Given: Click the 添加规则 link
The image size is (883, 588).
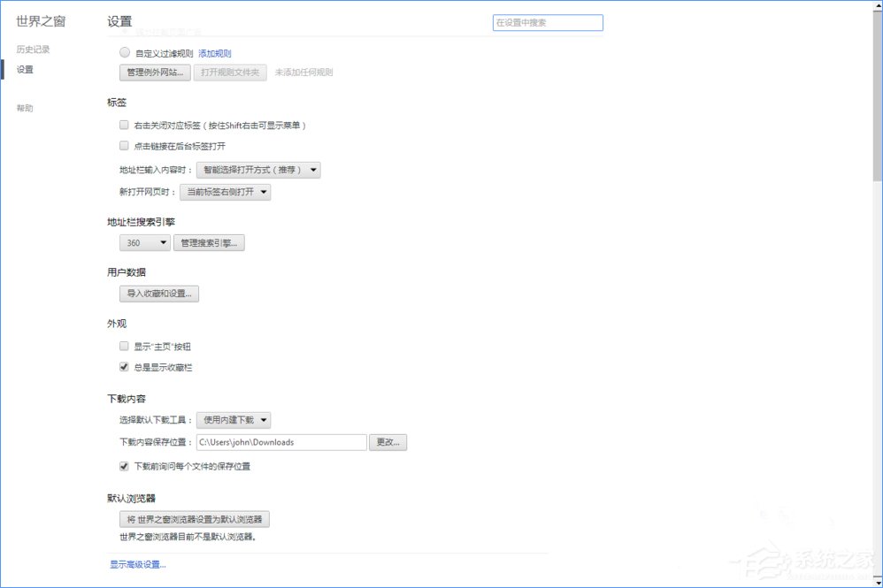Looking at the screenshot, I should (215, 53).
